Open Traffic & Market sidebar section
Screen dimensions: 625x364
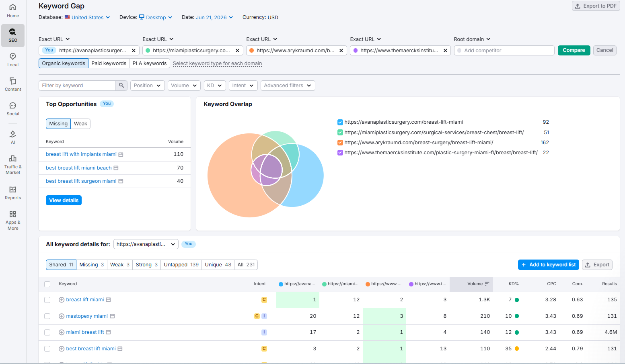(x=13, y=165)
